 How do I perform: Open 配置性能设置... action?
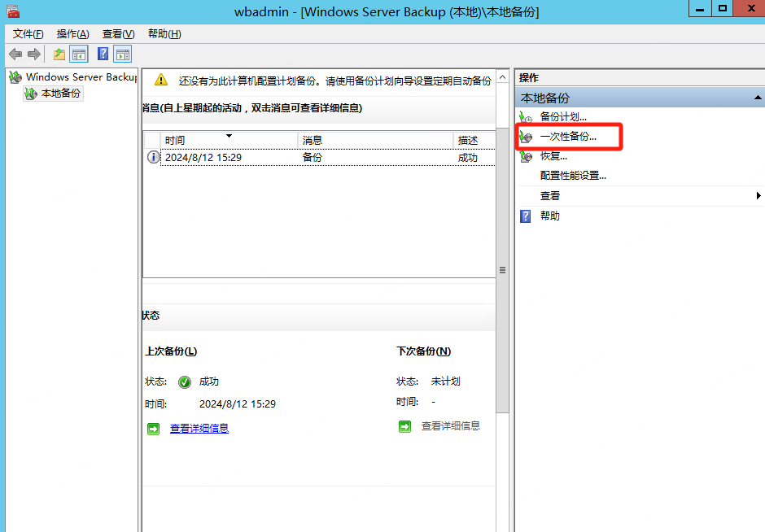[x=573, y=176]
